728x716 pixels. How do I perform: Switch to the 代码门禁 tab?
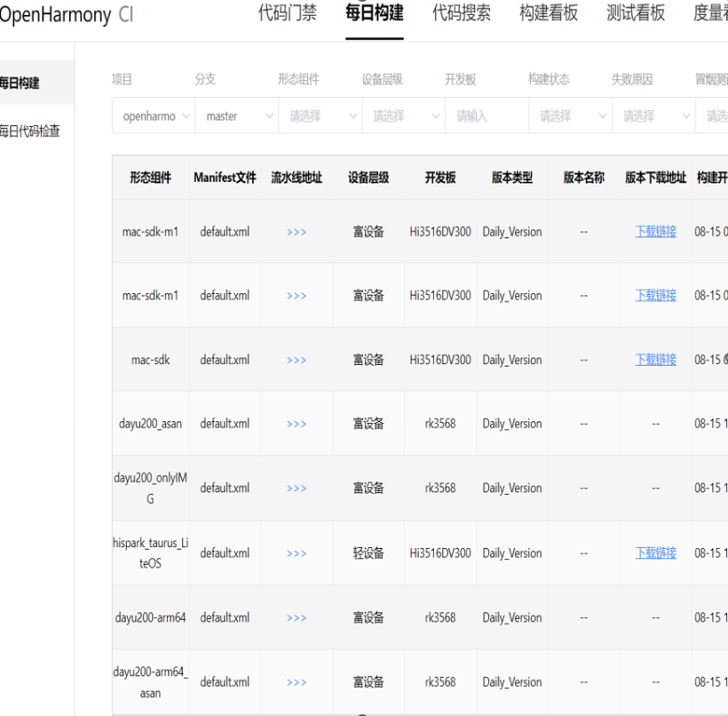point(287,13)
